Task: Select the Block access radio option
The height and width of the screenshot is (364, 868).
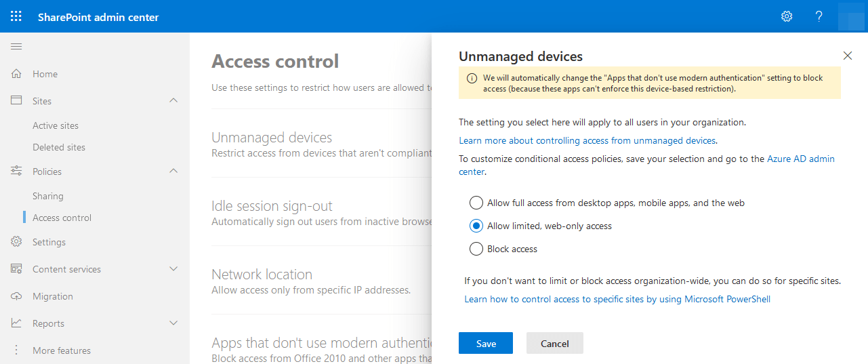Action: 476,249
